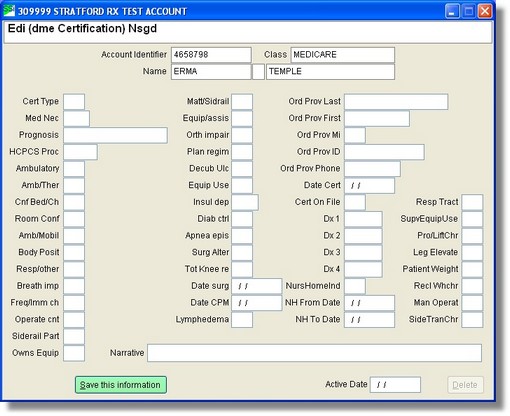510x416 pixels.
Task: Click the Equip/assis field
Action: (242, 118)
